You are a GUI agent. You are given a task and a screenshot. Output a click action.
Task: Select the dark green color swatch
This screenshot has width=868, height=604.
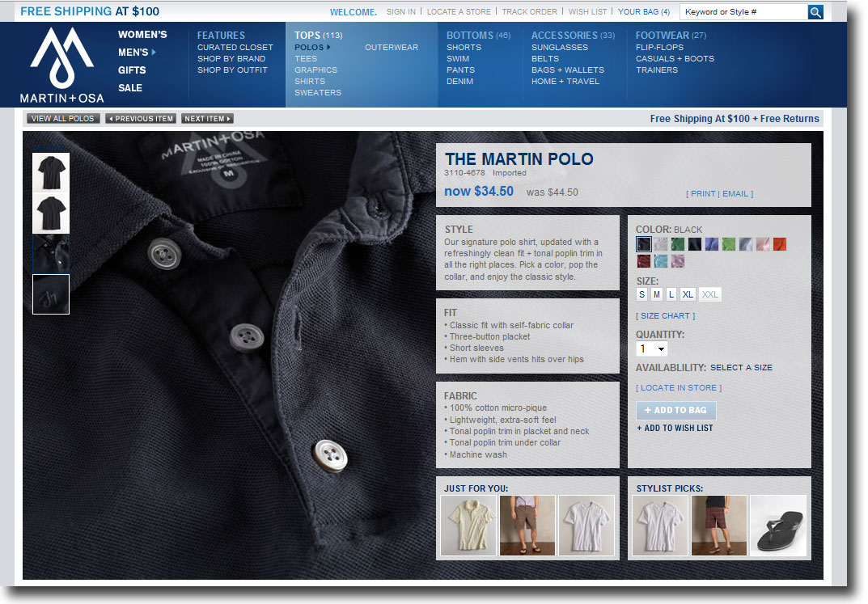coord(678,244)
